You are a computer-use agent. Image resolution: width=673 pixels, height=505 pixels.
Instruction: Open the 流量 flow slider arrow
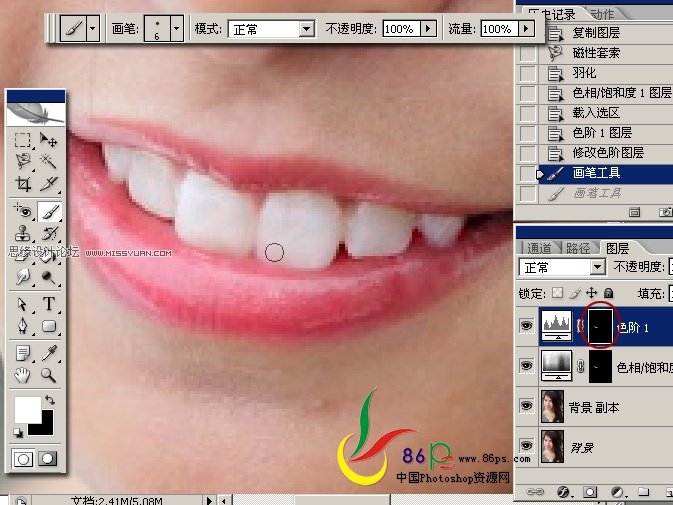point(526,29)
